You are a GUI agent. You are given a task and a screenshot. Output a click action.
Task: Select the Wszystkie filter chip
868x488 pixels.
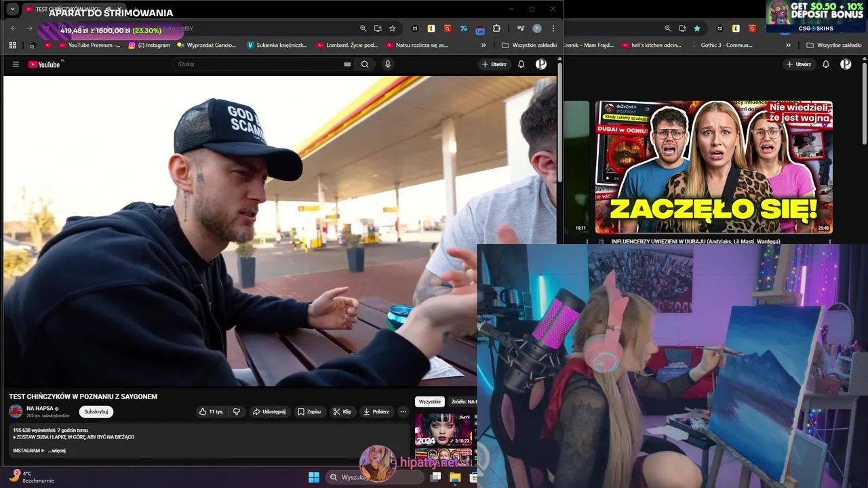(x=429, y=402)
